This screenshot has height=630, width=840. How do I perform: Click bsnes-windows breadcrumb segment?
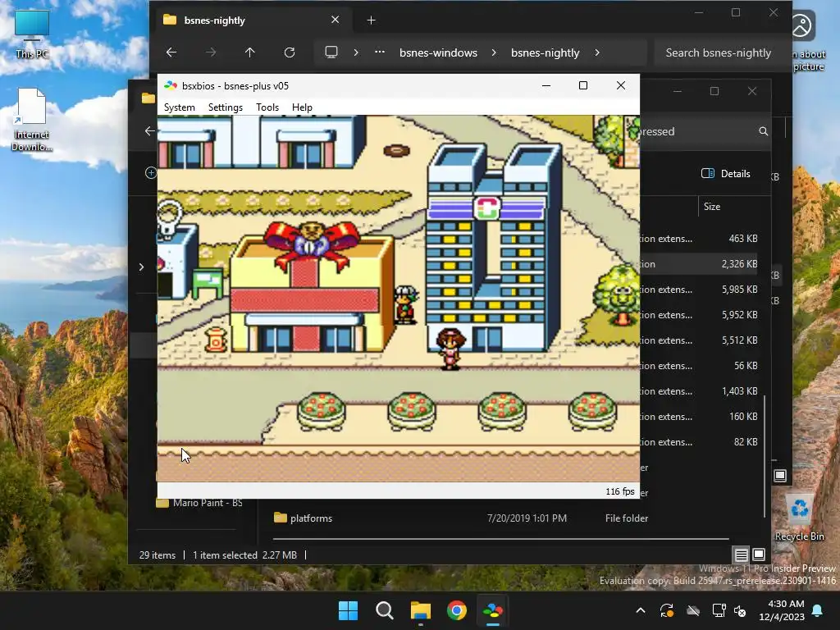pos(438,52)
